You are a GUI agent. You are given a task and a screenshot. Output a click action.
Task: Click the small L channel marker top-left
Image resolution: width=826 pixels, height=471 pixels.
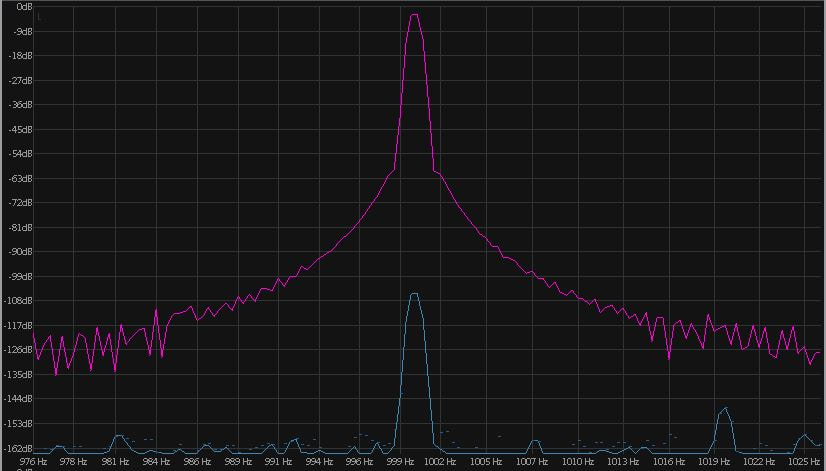click(x=39, y=18)
